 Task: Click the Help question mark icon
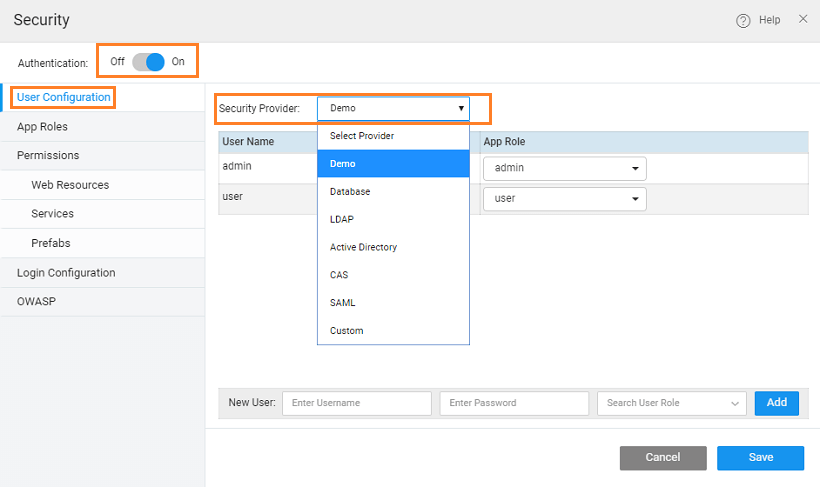(x=743, y=20)
